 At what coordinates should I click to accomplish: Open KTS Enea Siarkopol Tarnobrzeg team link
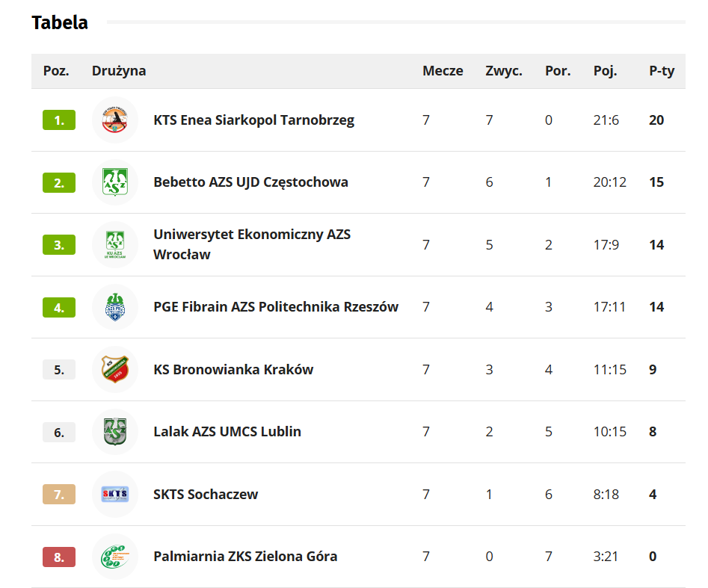253,120
